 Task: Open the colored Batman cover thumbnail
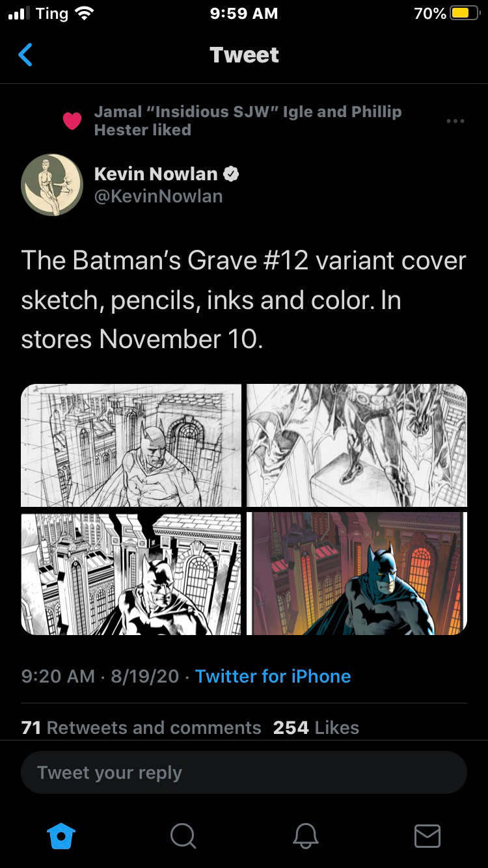357,573
